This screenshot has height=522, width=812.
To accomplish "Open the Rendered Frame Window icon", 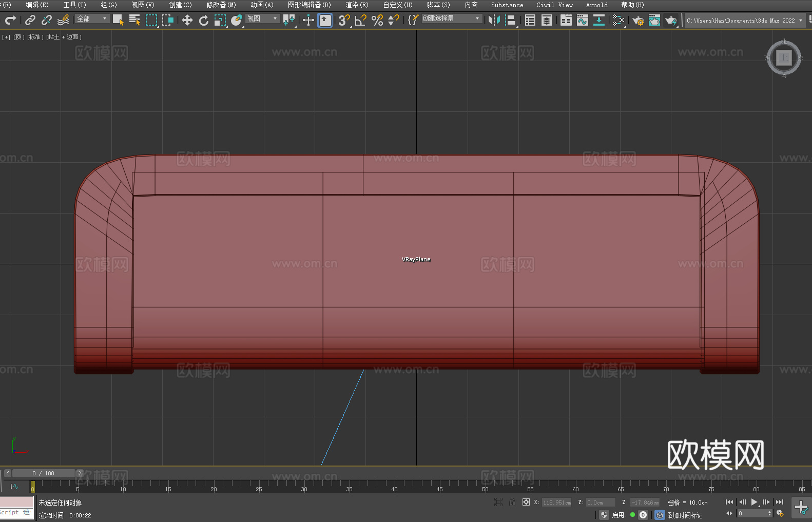I will (654, 20).
